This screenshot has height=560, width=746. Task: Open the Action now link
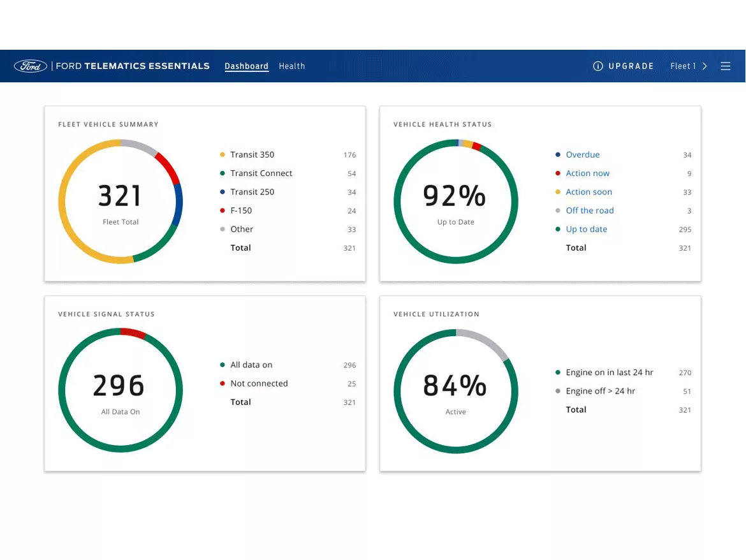[588, 173]
